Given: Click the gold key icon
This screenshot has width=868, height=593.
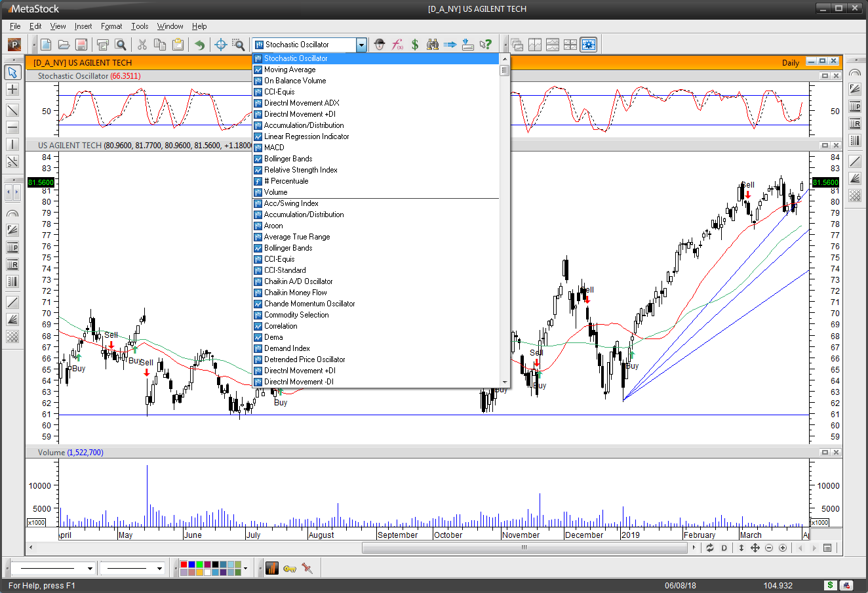Looking at the screenshot, I should click(290, 568).
